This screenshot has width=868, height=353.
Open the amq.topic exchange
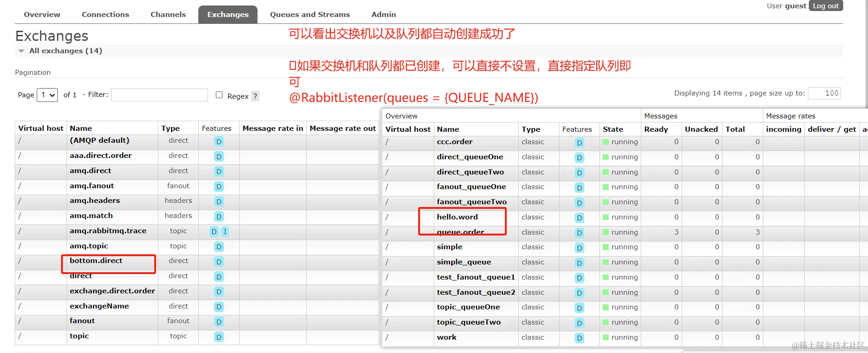pos(89,246)
